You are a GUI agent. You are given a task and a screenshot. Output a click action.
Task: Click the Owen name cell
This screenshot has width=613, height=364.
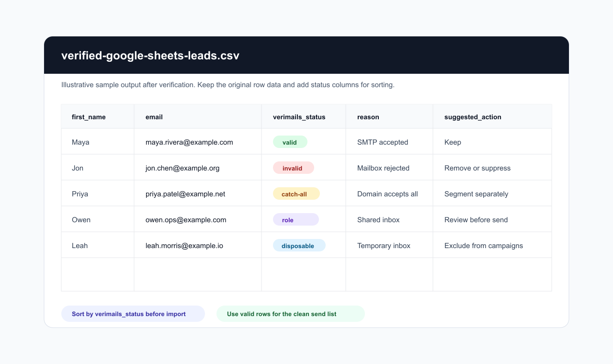(98, 219)
